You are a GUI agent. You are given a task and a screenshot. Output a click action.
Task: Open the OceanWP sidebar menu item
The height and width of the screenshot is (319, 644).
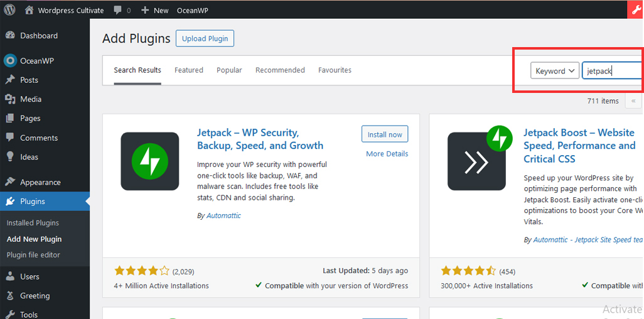point(45,61)
